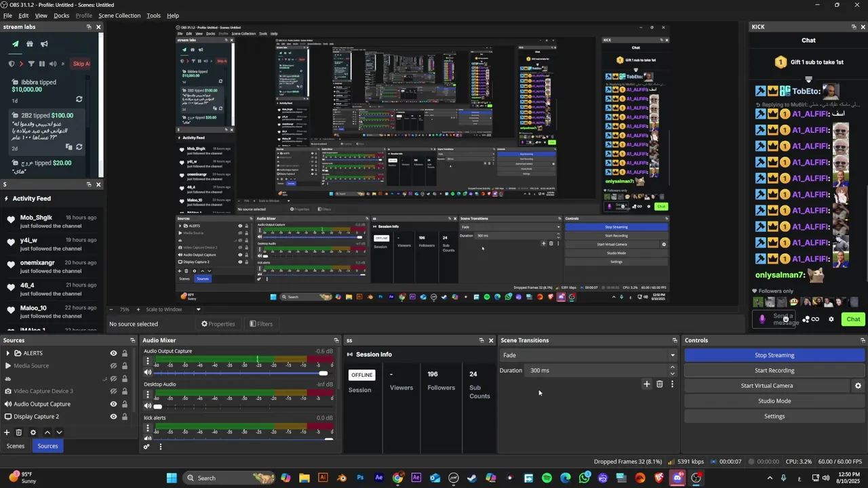Open the stream labs paper plane tab
868x488 pixels.
16,44
